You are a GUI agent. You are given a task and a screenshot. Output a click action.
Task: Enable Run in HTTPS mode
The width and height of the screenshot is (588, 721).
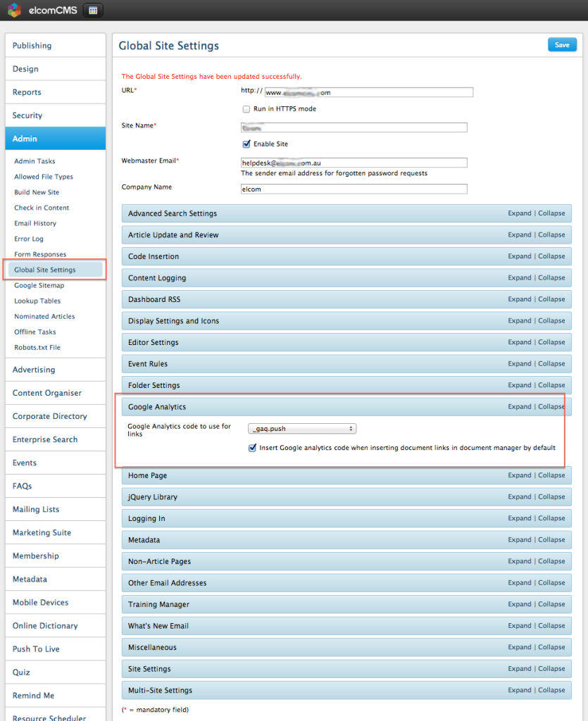[246, 108]
